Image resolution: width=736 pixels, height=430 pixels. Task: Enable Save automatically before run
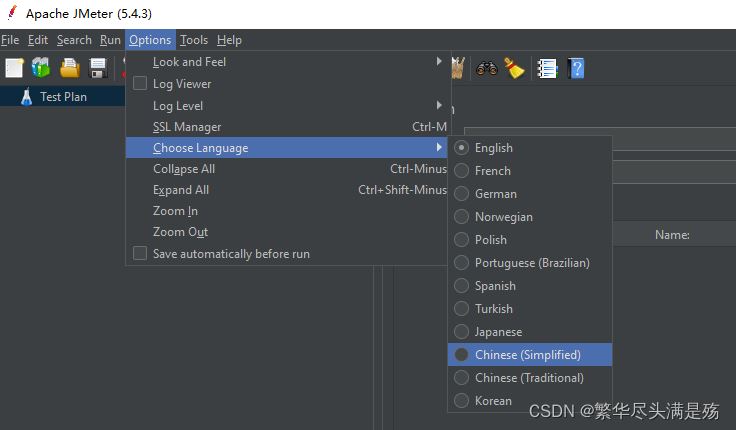pos(140,254)
